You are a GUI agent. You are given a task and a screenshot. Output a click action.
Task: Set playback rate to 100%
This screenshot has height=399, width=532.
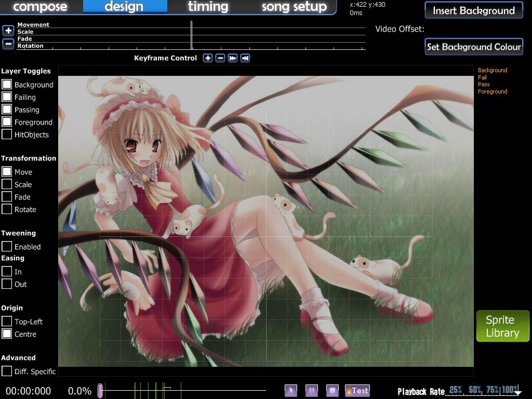click(510, 390)
